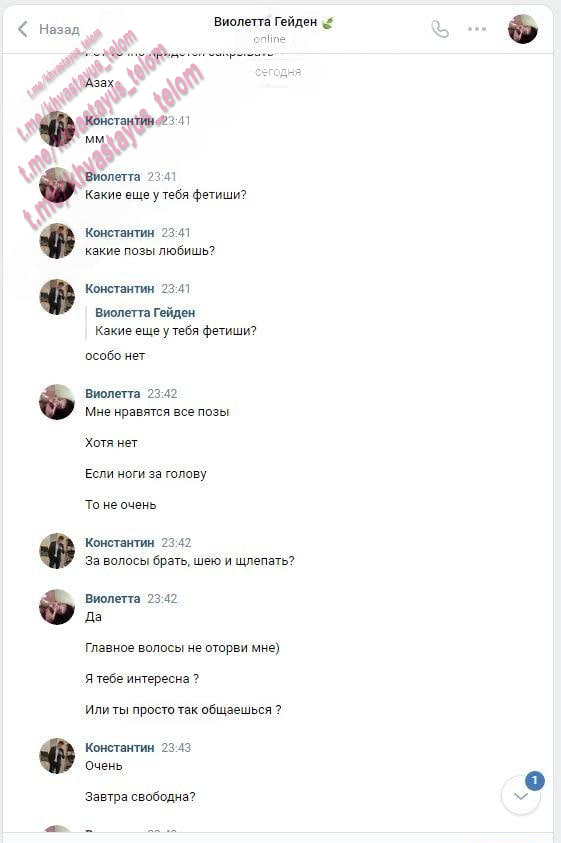Select the message "Главное волосы не оторви мне)"

point(182,647)
